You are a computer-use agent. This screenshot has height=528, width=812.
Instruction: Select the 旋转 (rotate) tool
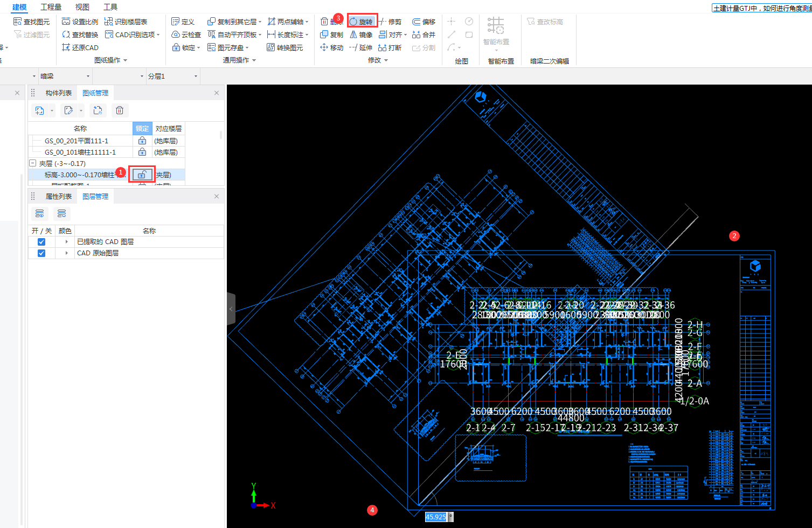362,22
